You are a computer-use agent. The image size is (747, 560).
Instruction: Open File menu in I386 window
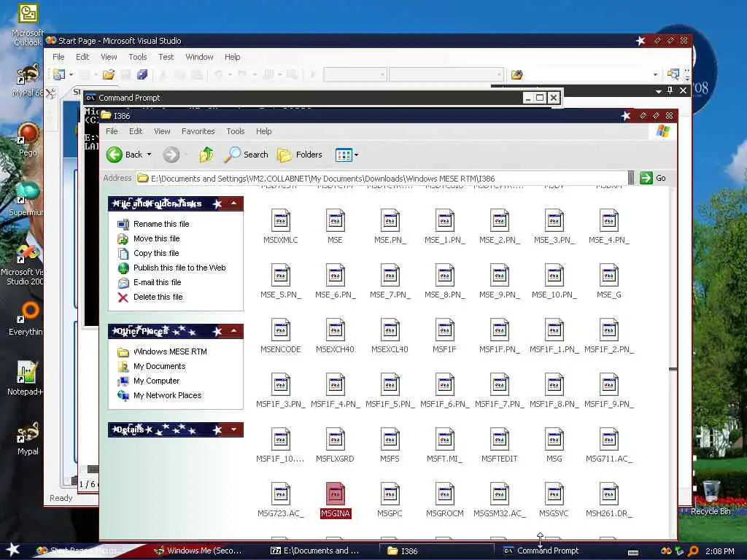tap(112, 131)
